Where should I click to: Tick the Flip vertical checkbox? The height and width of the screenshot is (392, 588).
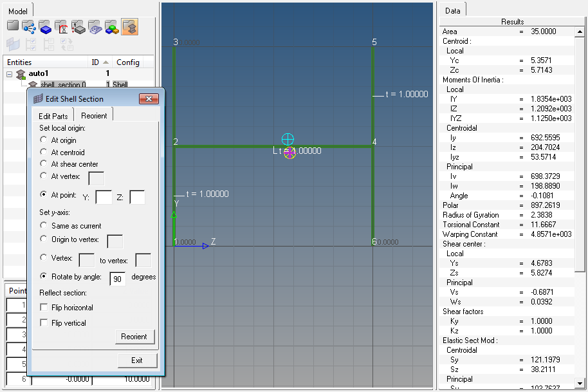pos(44,323)
